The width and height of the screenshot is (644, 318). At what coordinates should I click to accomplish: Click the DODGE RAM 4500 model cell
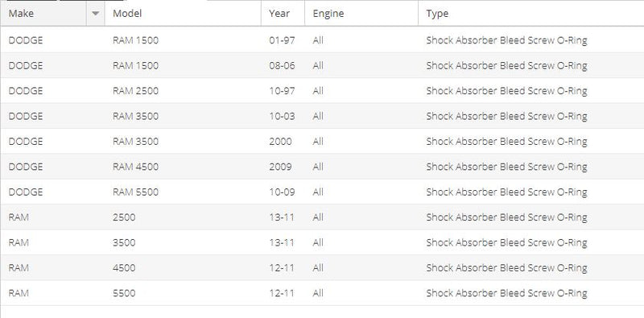(135, 167)
